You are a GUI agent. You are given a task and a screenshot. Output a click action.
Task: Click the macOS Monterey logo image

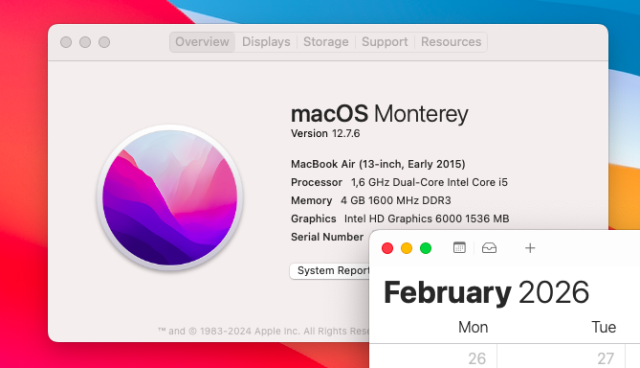[x=170, y=198]
